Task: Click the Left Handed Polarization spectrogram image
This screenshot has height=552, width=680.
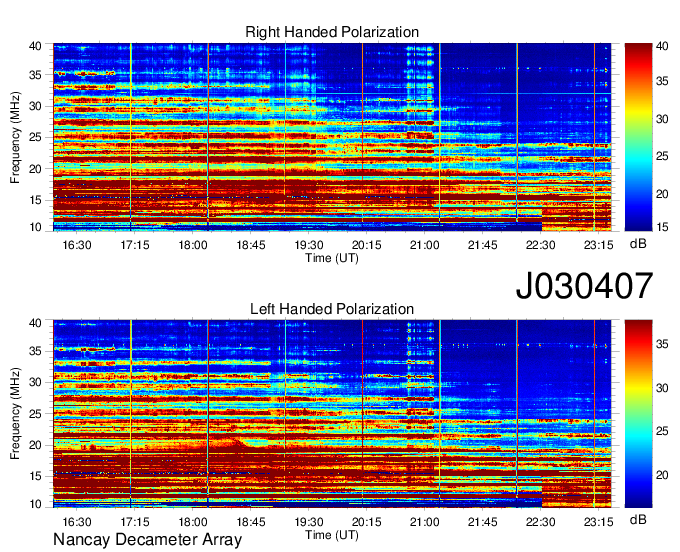Action: point(332,414)
